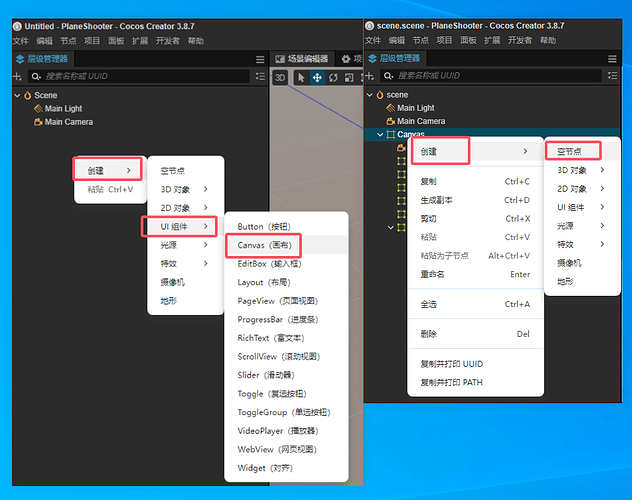The height and width of the screenshot is (500, 632).
Task: Select RichText (富文本) menu entry
Action: (x=286, y=338)
